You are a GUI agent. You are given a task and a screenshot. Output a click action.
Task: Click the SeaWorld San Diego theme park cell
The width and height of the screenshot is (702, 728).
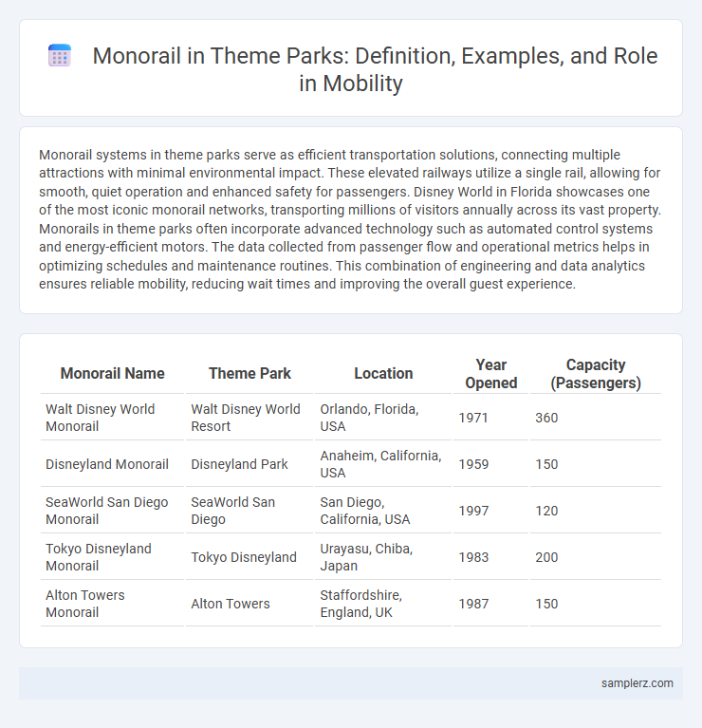[x=249, y=511]
